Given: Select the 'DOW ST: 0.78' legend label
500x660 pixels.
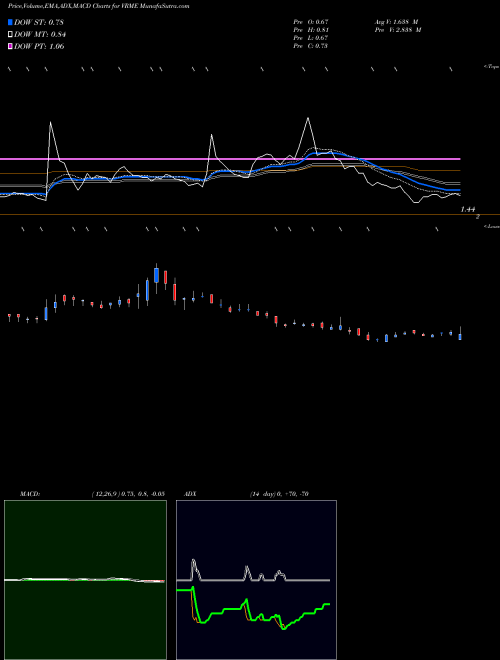Looking at the screenshot, I should point(39,22).
